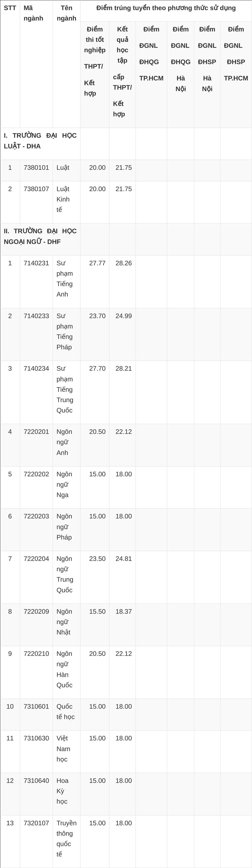Select the ĐGNL ĐHSP Hà Nội header
Viewport: 252px width, 868px height.
[x=207, y=59]
